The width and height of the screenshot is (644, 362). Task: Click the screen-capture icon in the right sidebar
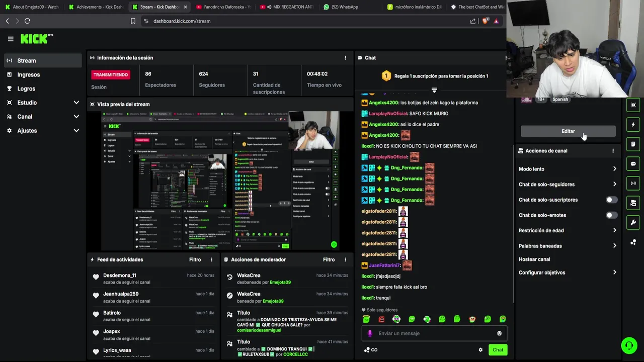[633, 105]
